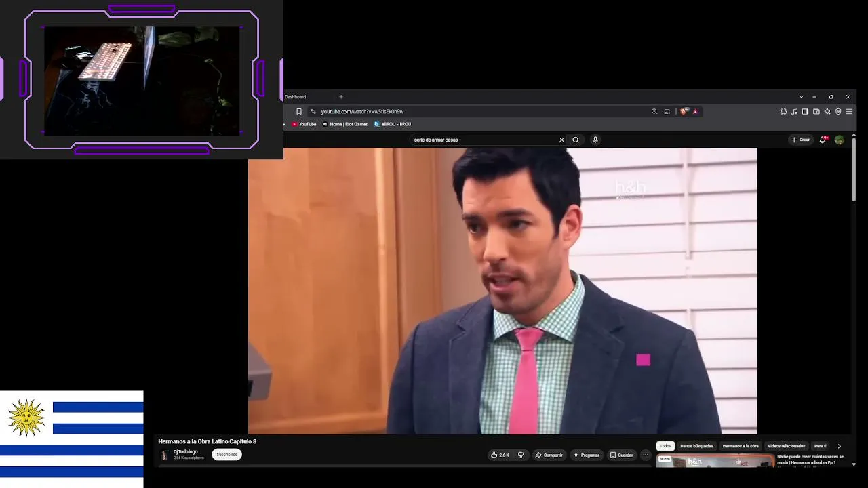Open the zoom magnifier icon in address bar
868x488 pixels.
click(654, 111)
